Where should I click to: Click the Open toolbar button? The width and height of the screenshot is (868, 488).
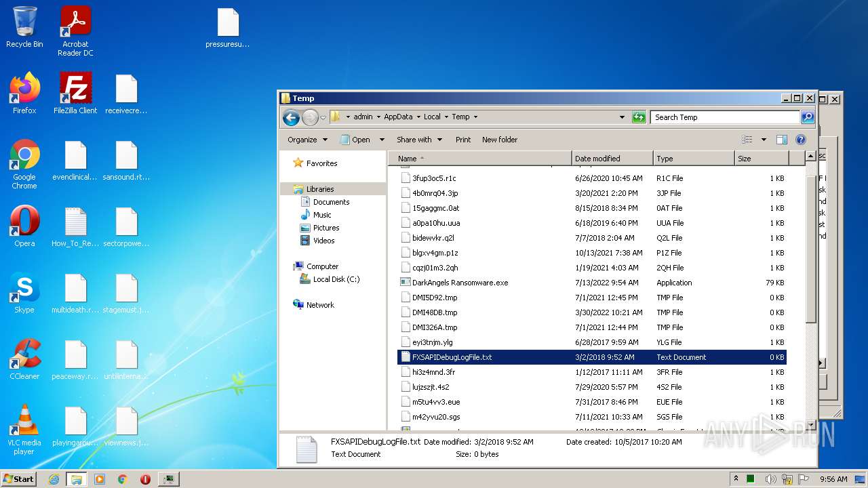tap(355, 140)
